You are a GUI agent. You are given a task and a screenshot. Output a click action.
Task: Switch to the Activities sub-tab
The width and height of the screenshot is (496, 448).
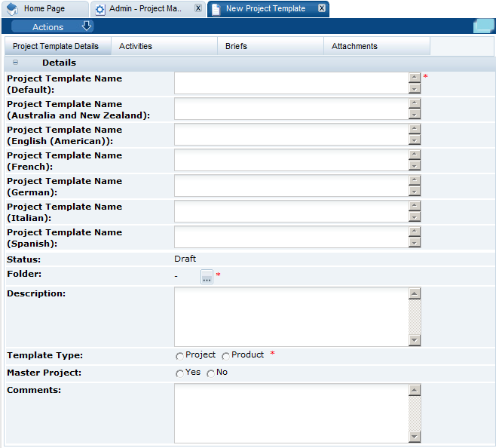[x=164, y=46]
